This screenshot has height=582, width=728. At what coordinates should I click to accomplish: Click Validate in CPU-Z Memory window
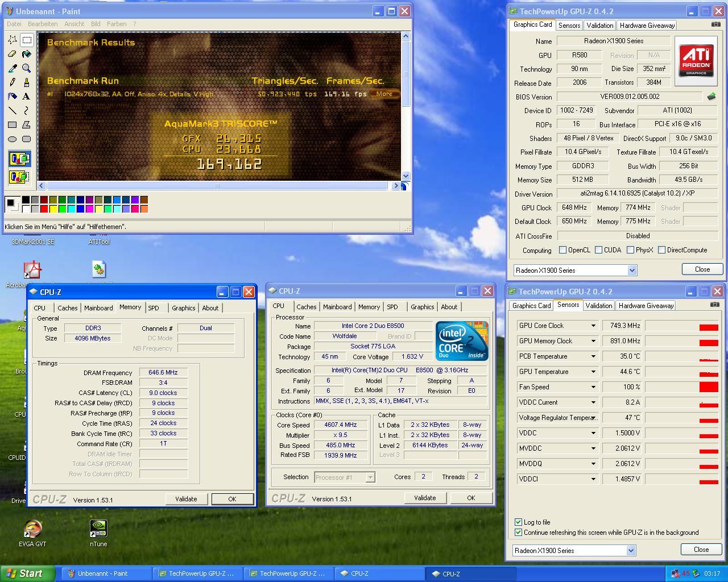[186, 499]
